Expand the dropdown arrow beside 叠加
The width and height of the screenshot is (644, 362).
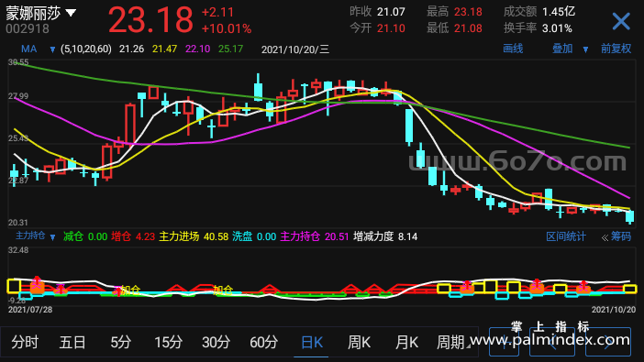(585, 49)
